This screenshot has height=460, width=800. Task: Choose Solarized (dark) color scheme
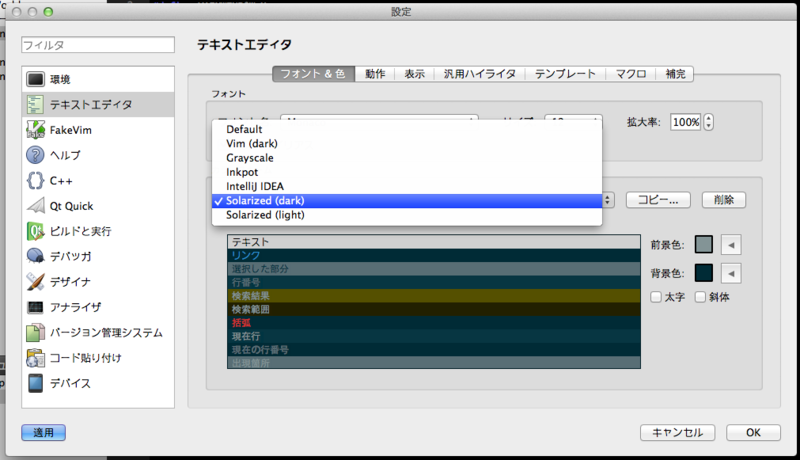point(407,200)
